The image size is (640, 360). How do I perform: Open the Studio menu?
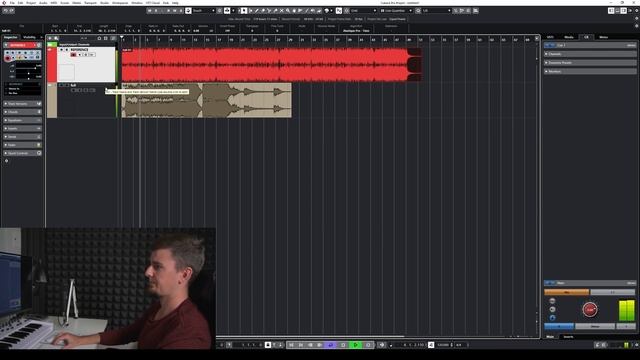[104, 3]
